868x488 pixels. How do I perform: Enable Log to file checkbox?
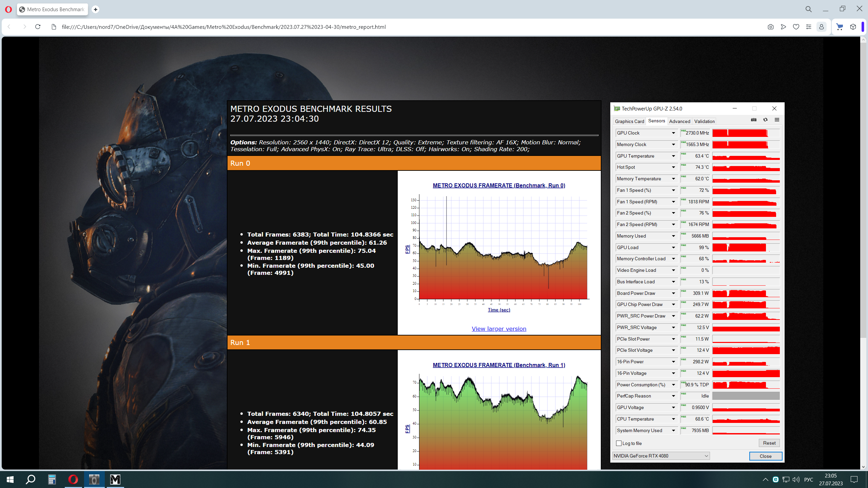pos(619,443)
